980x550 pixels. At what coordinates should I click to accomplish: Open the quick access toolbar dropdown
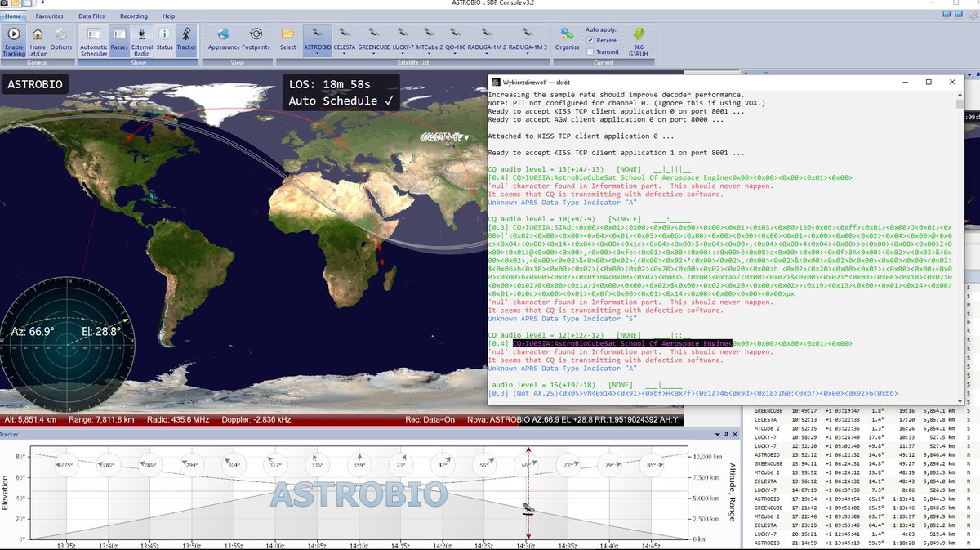coord(43,4)
